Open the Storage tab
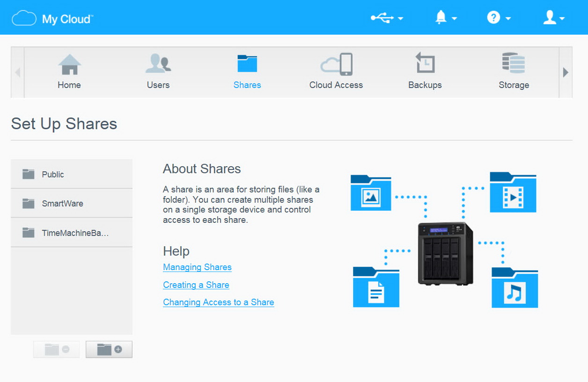This screenshot has height=382, width=588. [x=514, y=71]
